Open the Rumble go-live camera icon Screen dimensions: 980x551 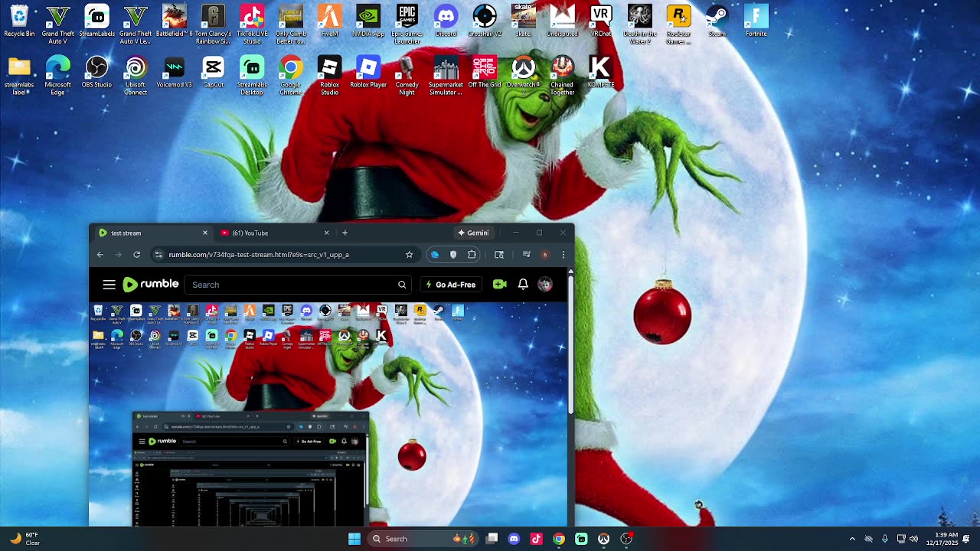500,285
